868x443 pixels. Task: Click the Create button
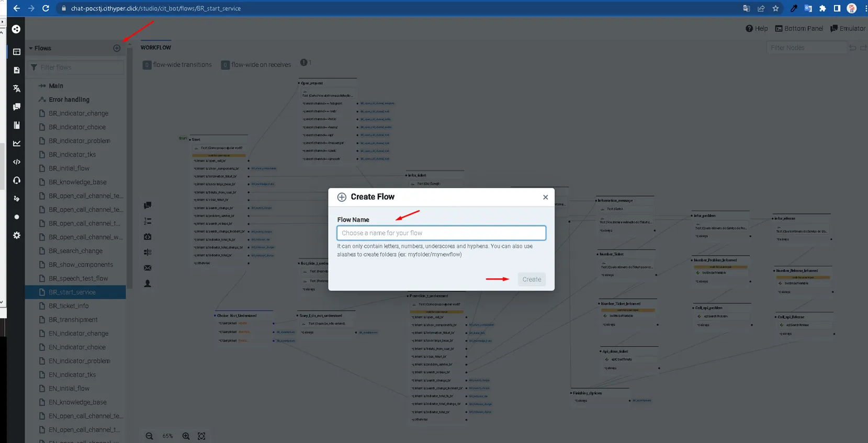(x=532, y=279)
